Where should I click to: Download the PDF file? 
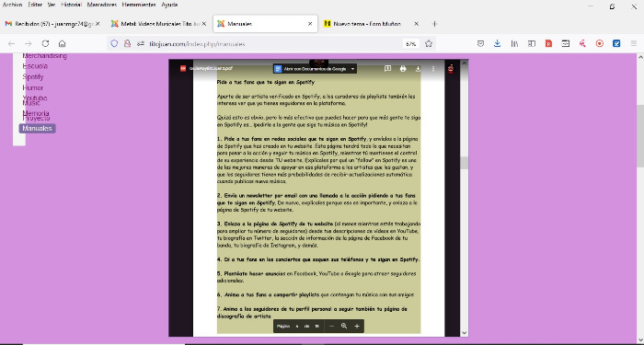(x=418, y=69)
